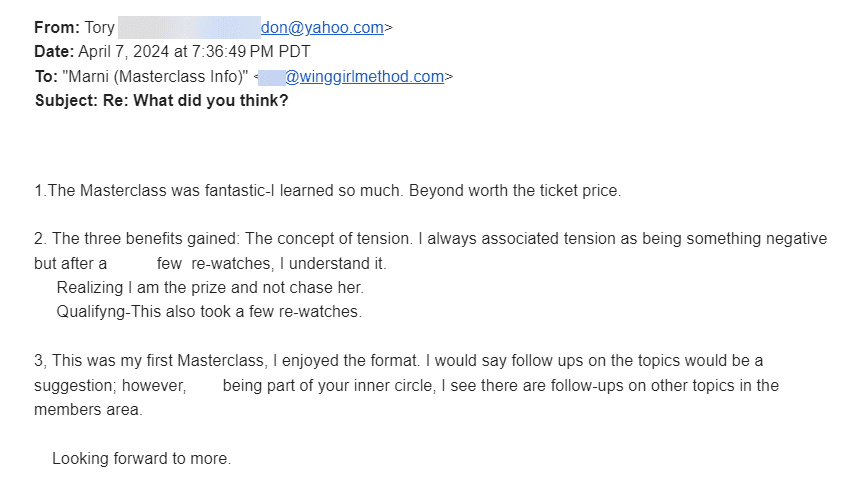Click the sender name Tory
Viewport: 863px width, 484px height.
coord(100,28)
